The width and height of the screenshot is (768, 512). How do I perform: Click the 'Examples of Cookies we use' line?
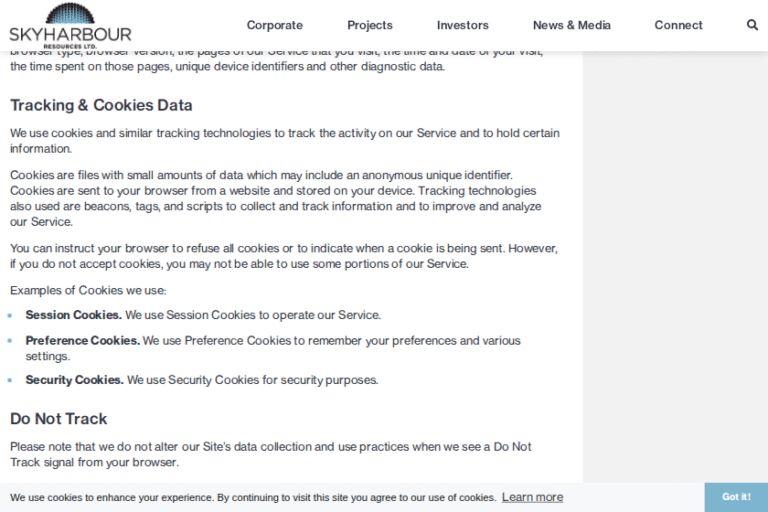click(88, 290)
